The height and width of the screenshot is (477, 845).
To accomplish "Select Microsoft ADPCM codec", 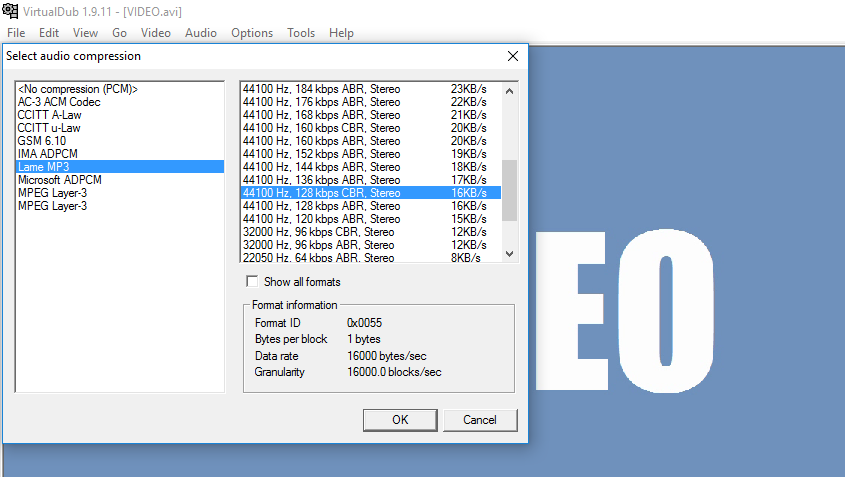I will coord(120,179).
